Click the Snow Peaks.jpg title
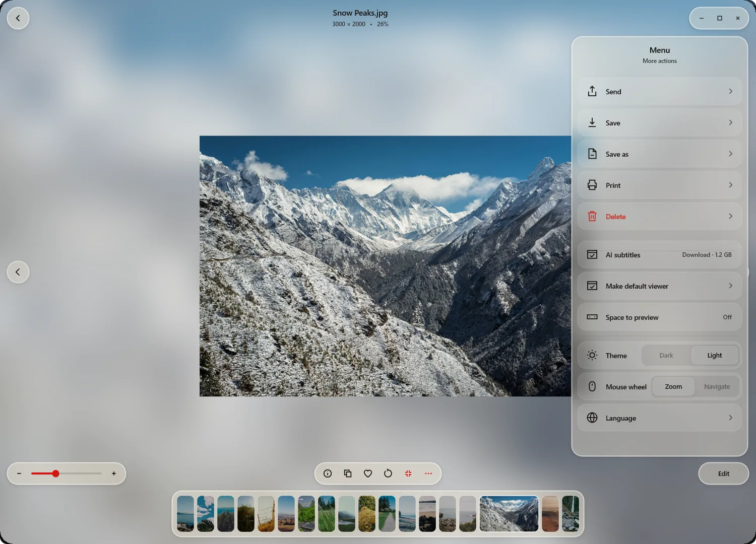756x544 pixels. (360, 13)
